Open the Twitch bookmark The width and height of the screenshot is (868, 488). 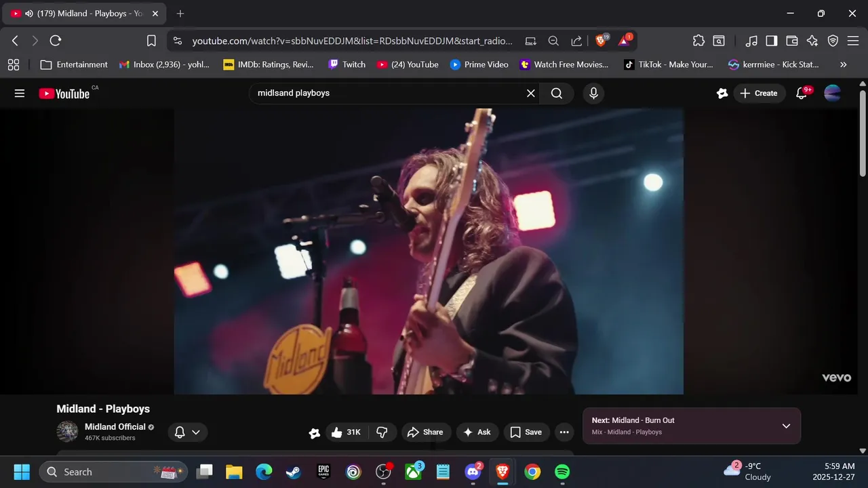pos(347,64)
